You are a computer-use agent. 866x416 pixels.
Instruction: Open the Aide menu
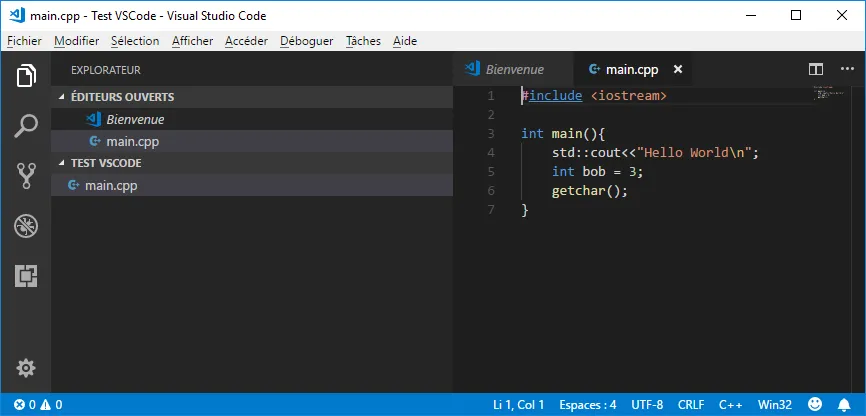pyautogui.click(x=405, y=41)
